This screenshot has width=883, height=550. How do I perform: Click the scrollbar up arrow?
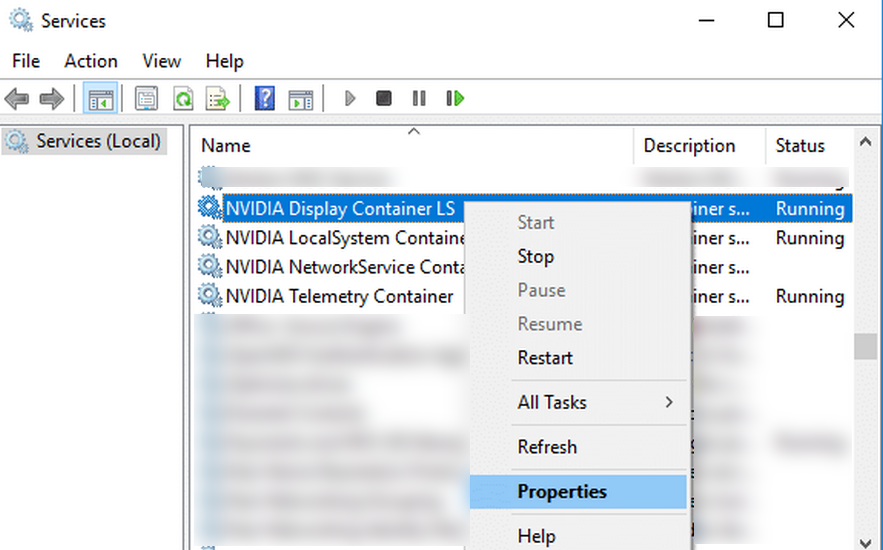pos(866,142)
